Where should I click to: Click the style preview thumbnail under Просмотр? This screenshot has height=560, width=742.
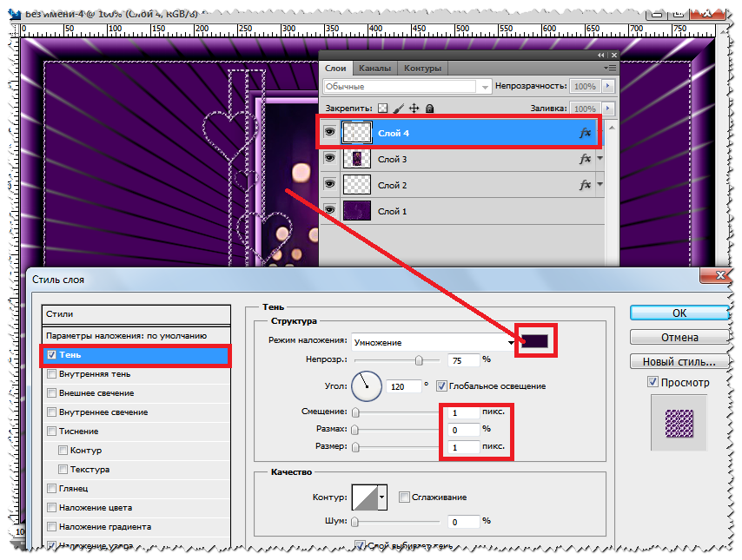click(679, 424)
